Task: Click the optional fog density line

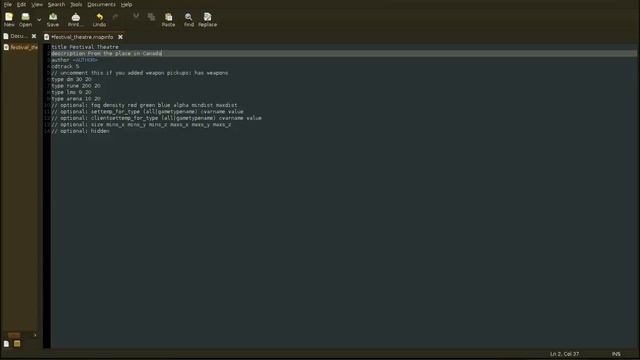Action: [144, 105]
